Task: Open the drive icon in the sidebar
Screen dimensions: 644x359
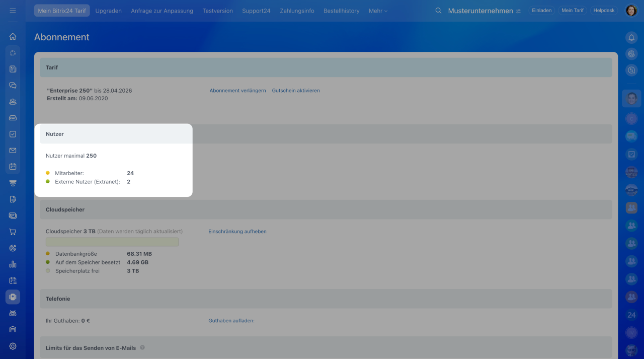Action: point(13,118)
